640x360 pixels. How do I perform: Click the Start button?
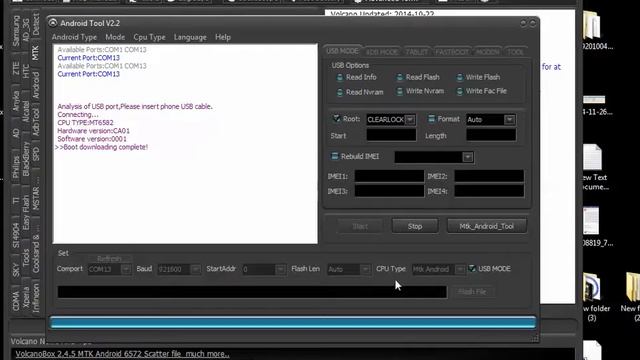pyautogui.click(x=360, y=226)
